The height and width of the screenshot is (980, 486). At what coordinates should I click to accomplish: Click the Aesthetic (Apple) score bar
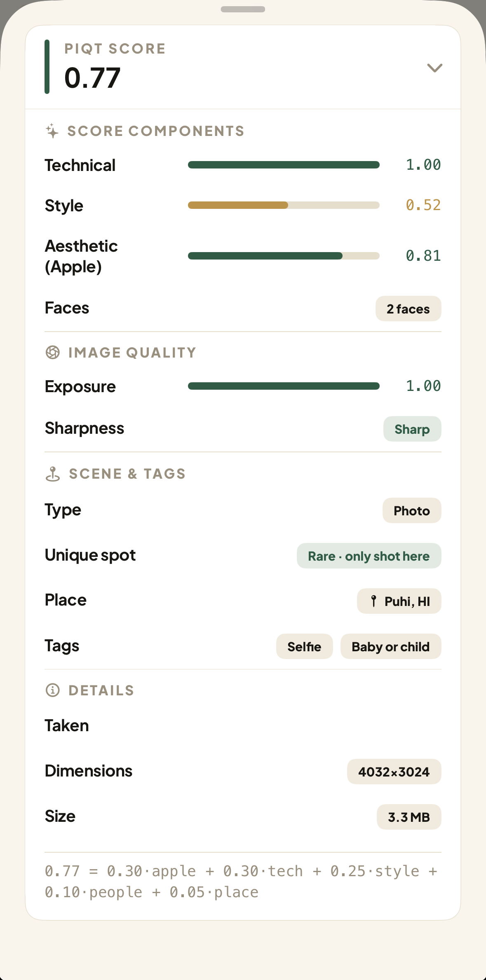click(284, 256)
